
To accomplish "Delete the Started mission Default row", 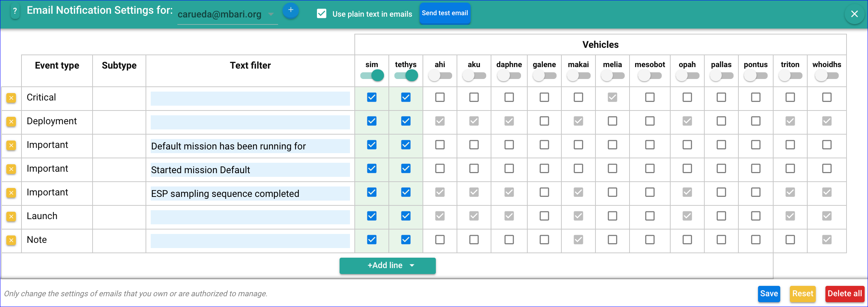I will pyautogui.click(x=11, y=169).
